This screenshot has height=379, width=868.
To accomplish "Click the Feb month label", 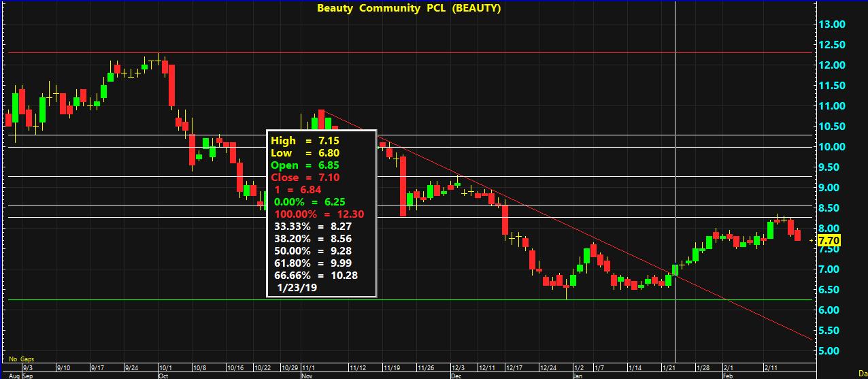I will click(x=728, y=375).
